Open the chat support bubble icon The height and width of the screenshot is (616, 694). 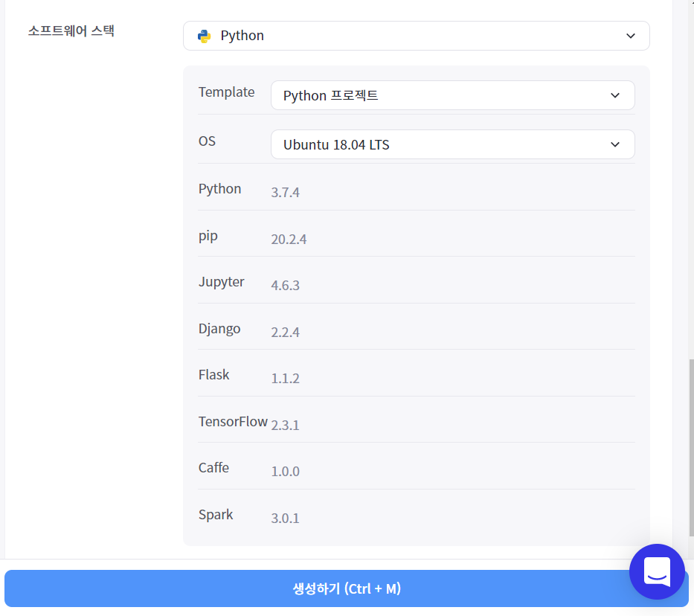pyautogui.click(x=657, y=572)
